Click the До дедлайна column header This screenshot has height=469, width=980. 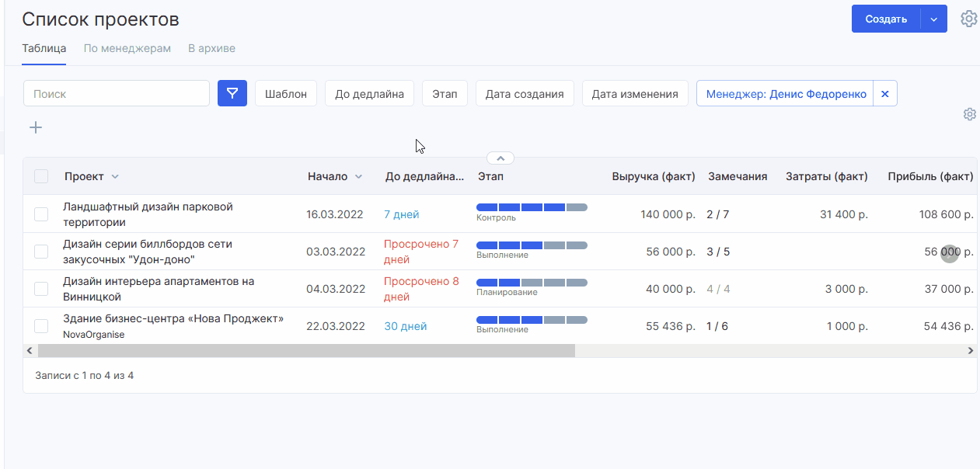[424, 176]
